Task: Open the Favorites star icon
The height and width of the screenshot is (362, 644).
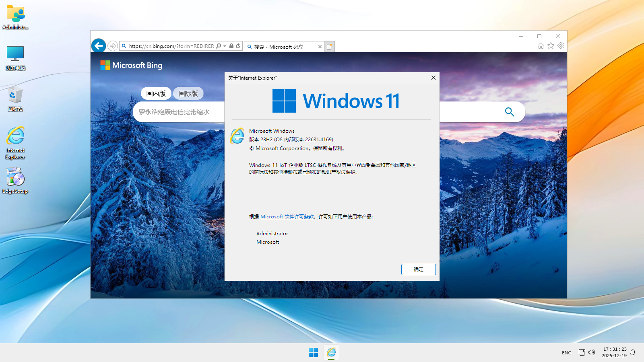Action: 551,46
